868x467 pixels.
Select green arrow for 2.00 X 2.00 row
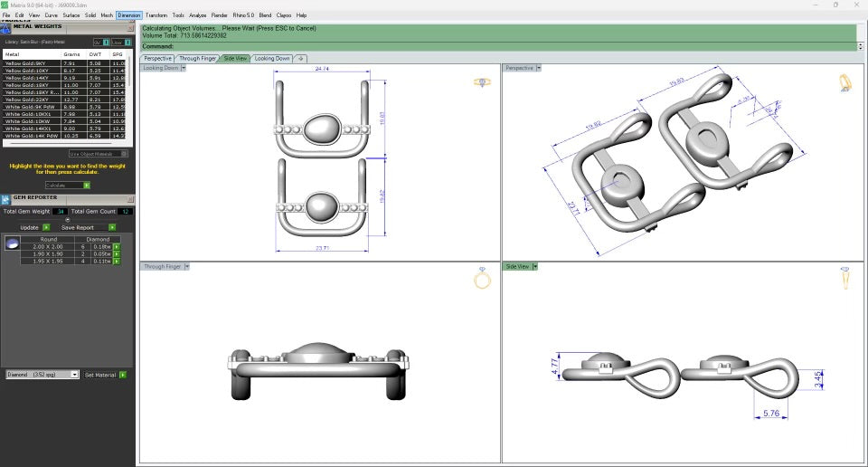116,246
